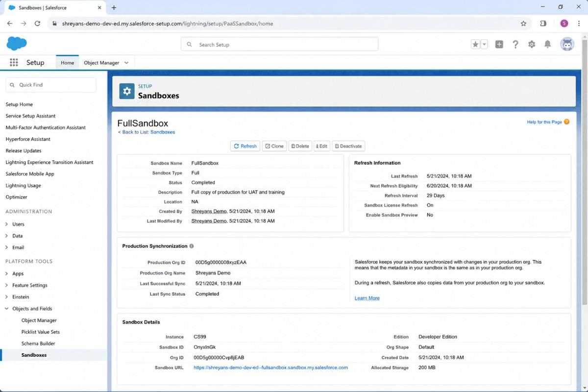Image resolution: width=588 pixels, height=392 pixels.
Task: Click the Sandboxes setup gear page icon
Action: pyautogui.click(x=127, y=91)
